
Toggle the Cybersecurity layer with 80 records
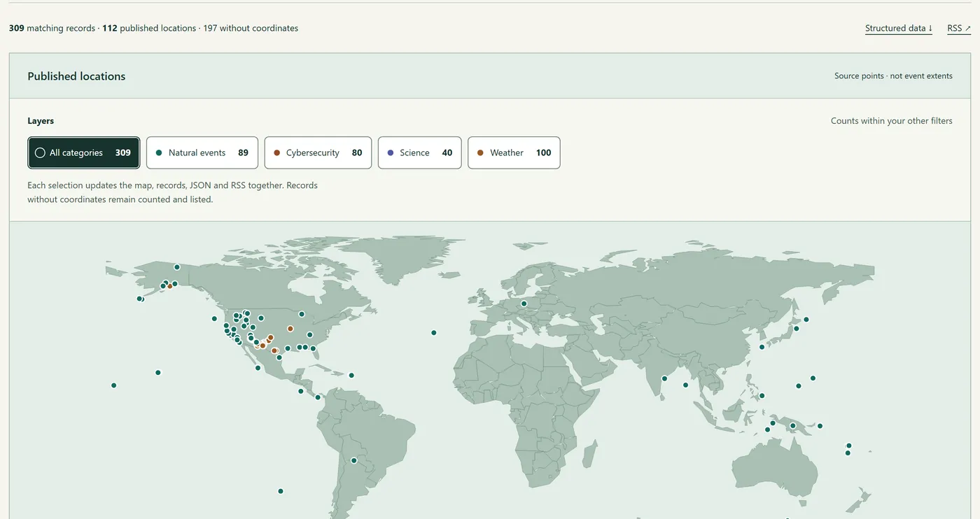pos(318,152)
